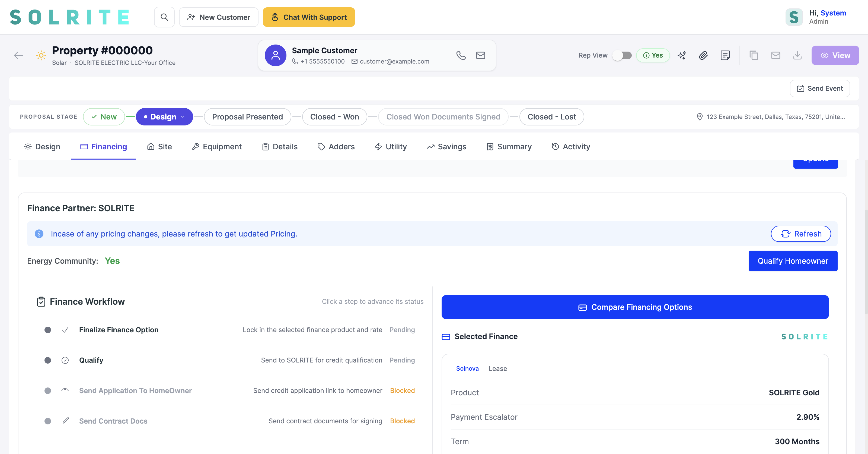
Task: Click the toolbar mail icon next to download
Action: click(776, 55)
